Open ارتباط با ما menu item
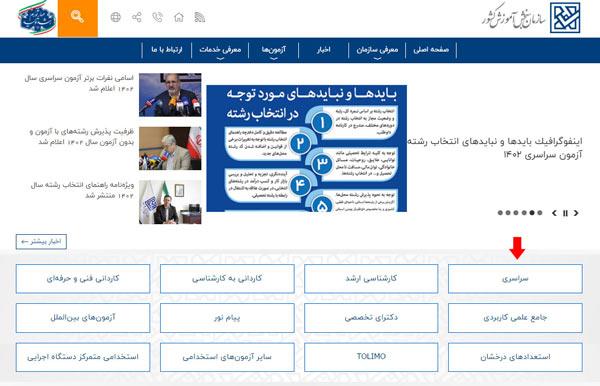The image size is (600, 386). coord(167,50)
